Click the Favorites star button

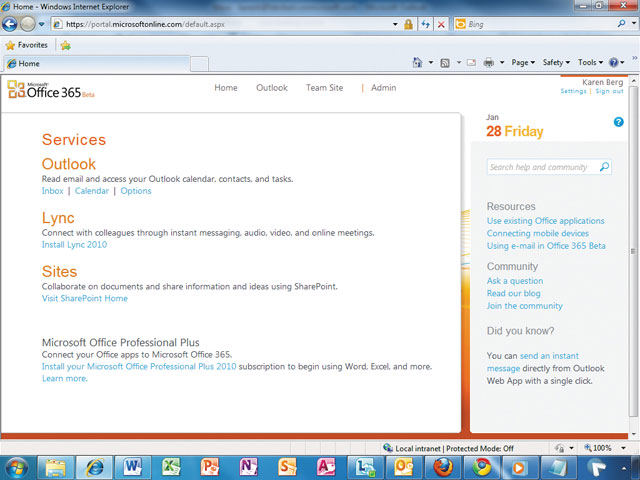tap(27, 45)
